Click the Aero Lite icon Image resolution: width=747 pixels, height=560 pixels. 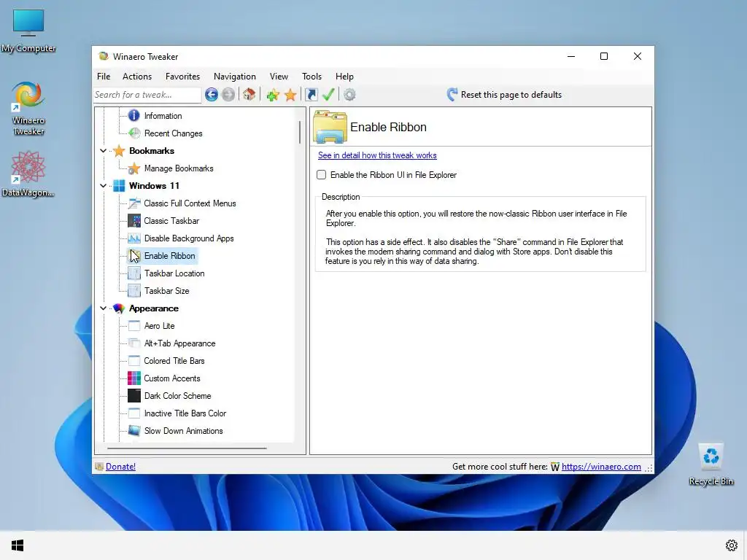pyautogui.click(x=134, y=326)
